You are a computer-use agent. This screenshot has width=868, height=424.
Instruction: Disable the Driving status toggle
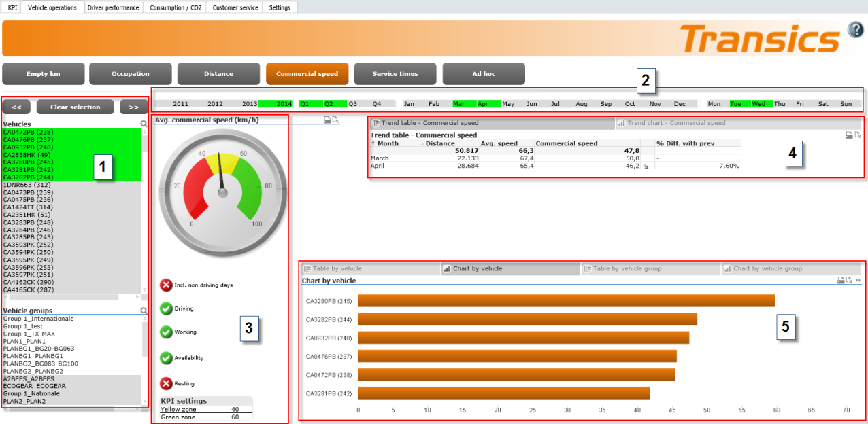click(166, 308)
